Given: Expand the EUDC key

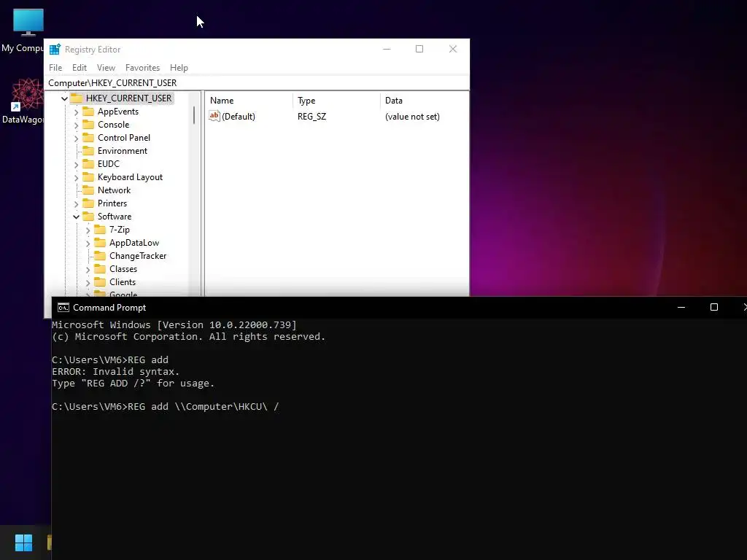Looking at the screenshot, I should point(76,165).
